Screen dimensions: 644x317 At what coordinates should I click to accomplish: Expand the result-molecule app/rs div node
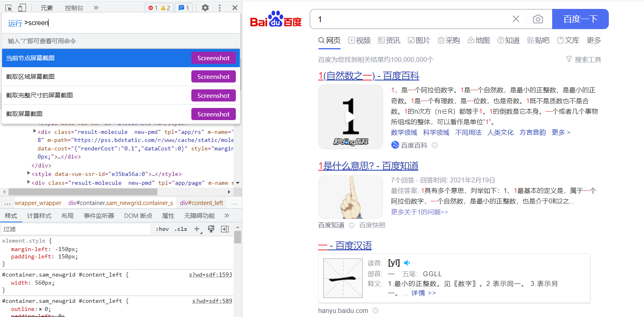(x=34, y=131)
